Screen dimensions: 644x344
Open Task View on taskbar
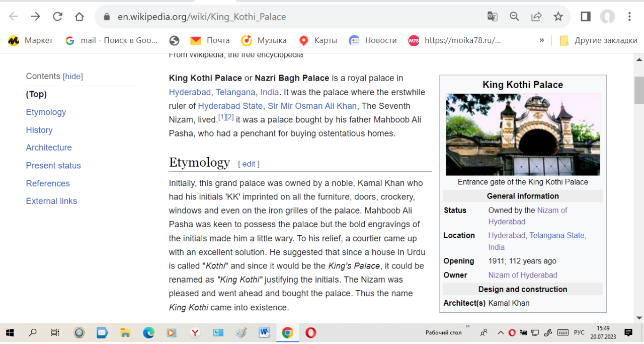(55, 332)
